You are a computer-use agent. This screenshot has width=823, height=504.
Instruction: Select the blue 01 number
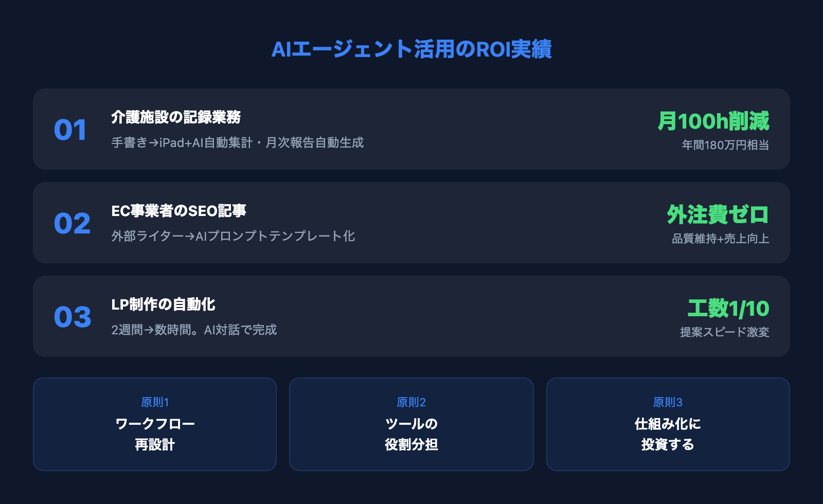(70, 130)
